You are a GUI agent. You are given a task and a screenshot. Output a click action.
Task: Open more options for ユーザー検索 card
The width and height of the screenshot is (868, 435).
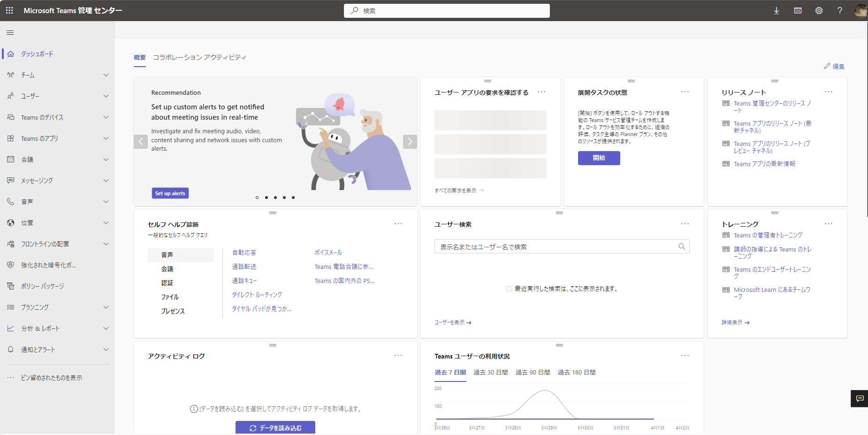point(685,224)
